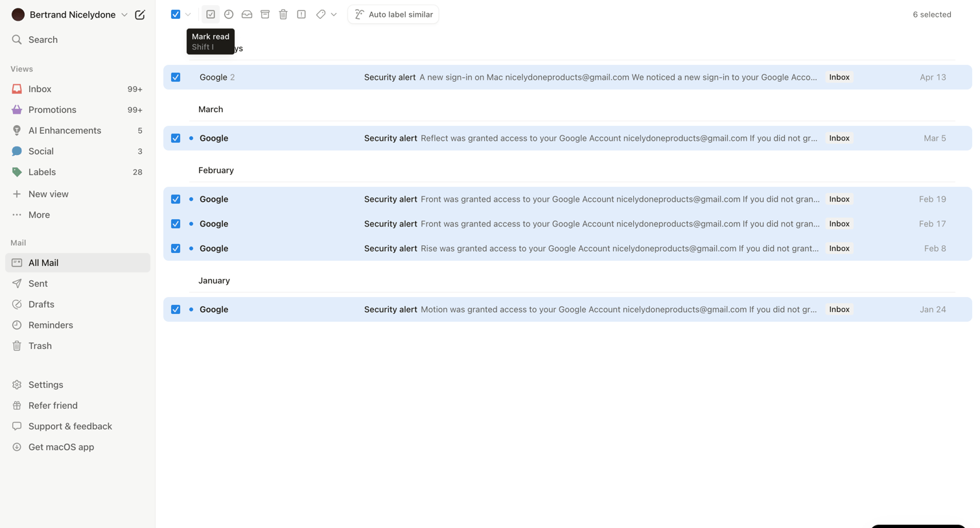The image size is (980, 528).
Task: Click the clock reminder icon in toolbar
Action: 229,14
